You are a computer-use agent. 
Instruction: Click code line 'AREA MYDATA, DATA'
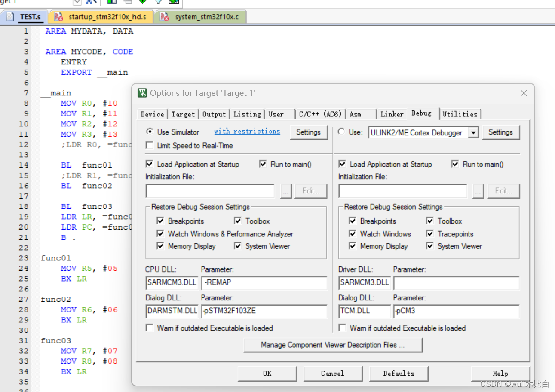[89, 31]
